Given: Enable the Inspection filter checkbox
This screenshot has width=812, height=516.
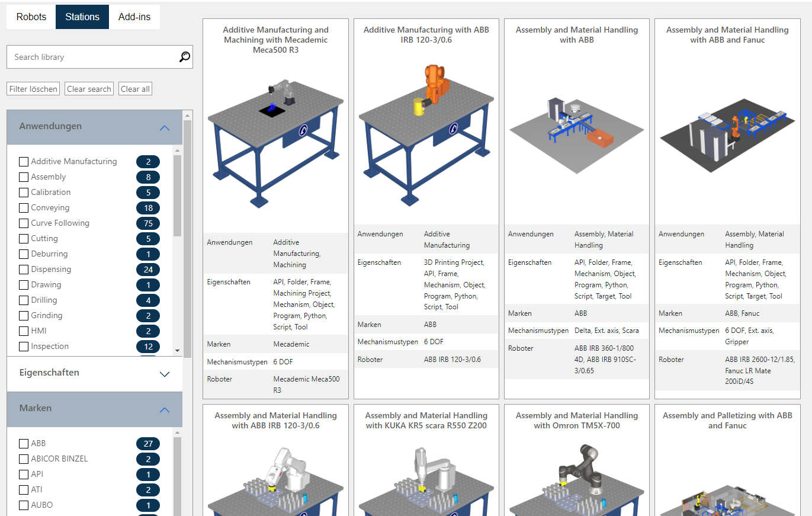Looking at the screenshot, I should pos(24,346).
